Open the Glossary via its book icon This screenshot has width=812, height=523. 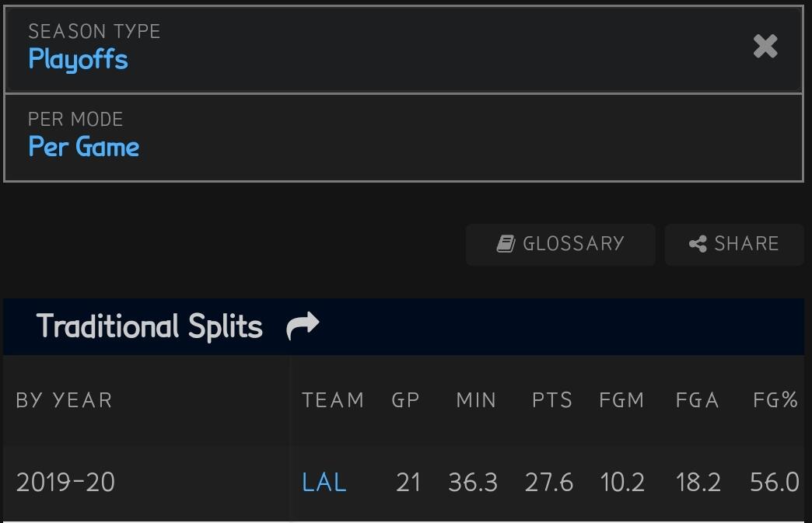506,244
